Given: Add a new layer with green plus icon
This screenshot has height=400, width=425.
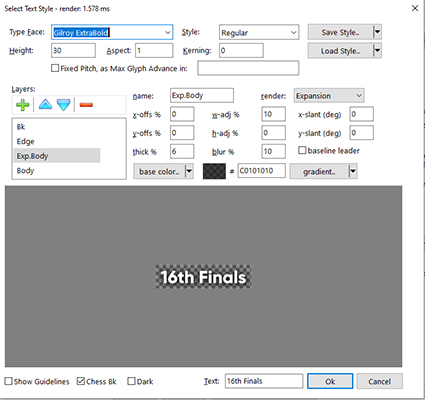Looking at the screenshot, I should point(23,105).
